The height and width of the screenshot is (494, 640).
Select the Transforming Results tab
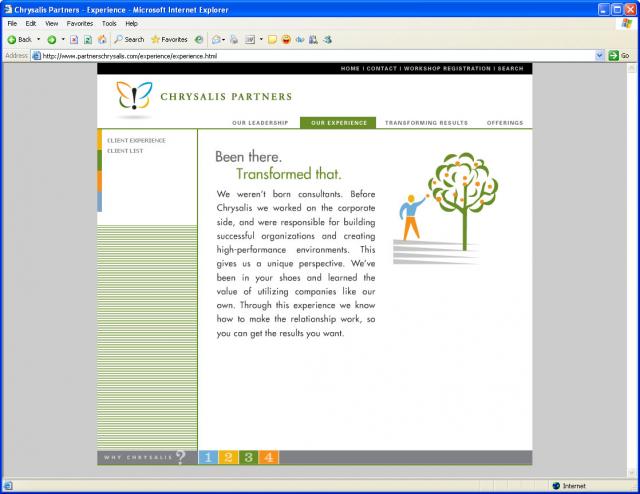(x=426, y=123)
